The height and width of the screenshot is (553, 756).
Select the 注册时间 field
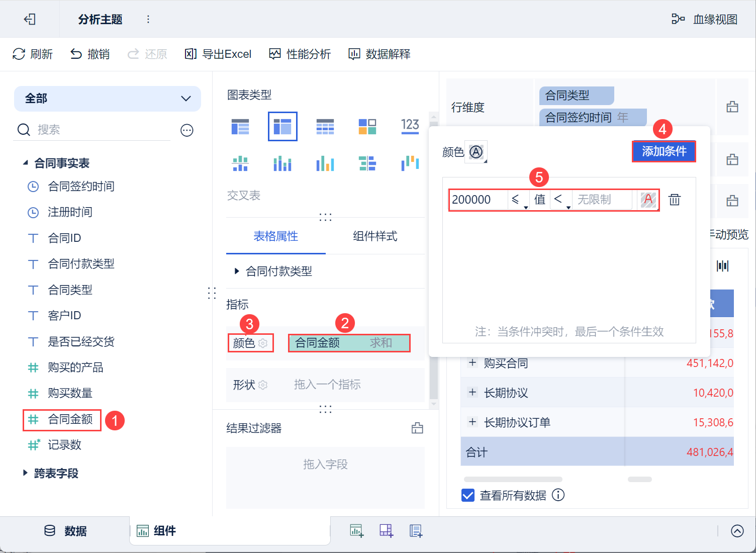60,212
